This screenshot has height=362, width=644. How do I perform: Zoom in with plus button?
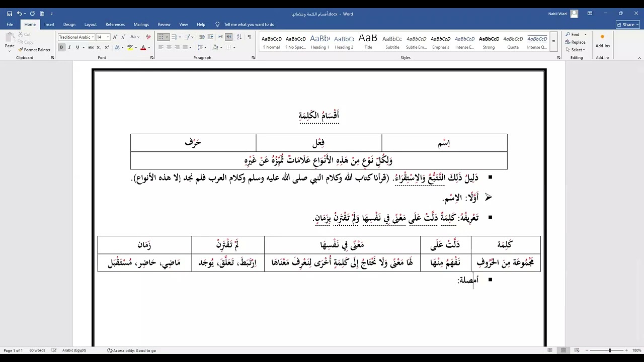coord(626,350)
